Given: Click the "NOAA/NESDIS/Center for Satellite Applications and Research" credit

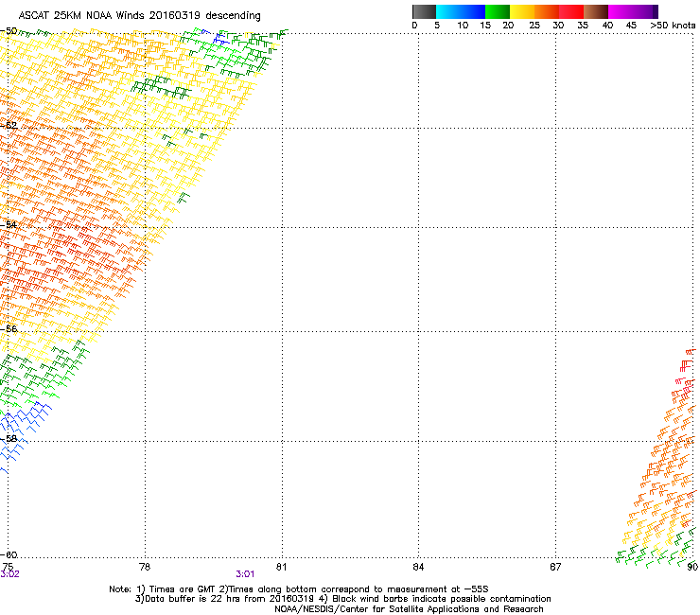Looking at the screenshot, I should pyautogui.click(x=409, y=609).
